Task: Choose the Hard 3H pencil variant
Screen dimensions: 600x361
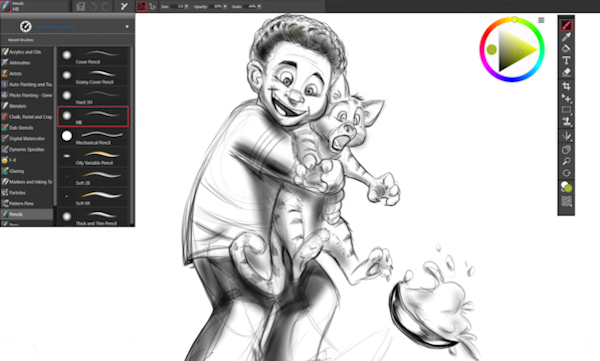Action: tap(93, 96)
